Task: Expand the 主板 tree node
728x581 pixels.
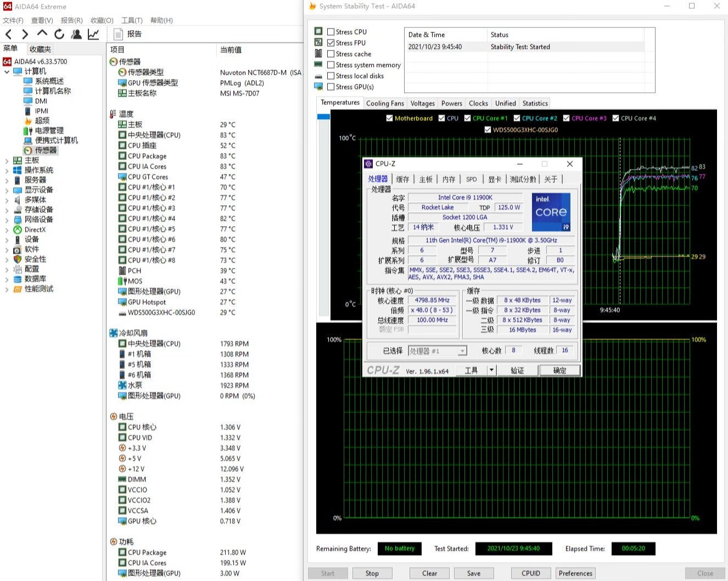Action: pyautogui.click(x=7, y=160)
